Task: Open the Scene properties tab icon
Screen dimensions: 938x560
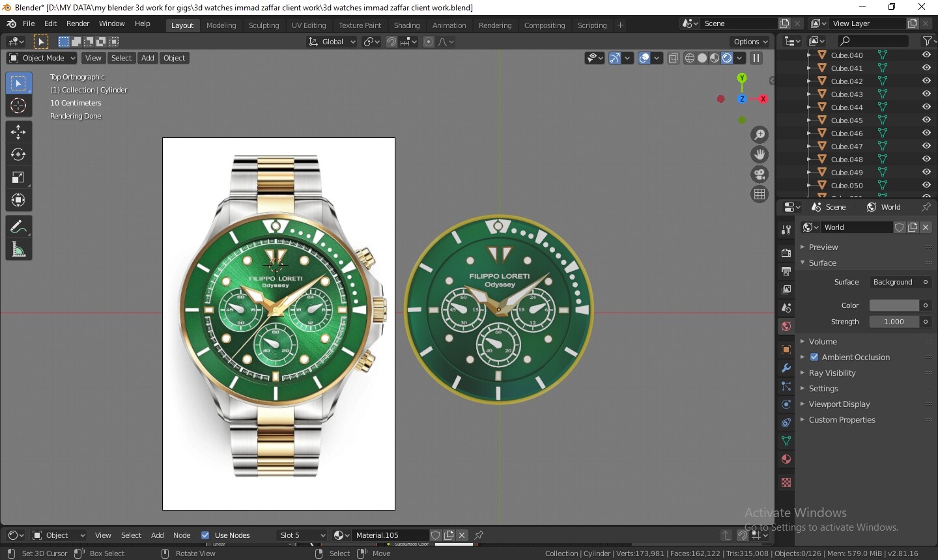Action: (x=786, y=307)
